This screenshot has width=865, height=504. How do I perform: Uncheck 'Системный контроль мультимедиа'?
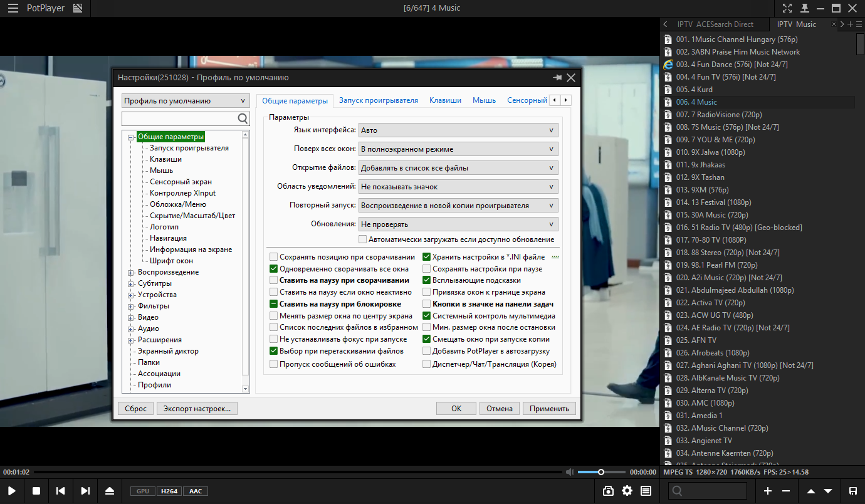(x=427, y=316)
